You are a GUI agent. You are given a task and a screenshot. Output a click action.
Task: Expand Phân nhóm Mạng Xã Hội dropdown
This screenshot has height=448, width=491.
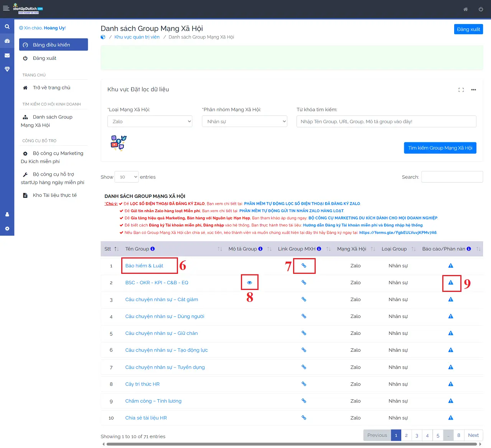pyautogui.click(x=244, y=122)
